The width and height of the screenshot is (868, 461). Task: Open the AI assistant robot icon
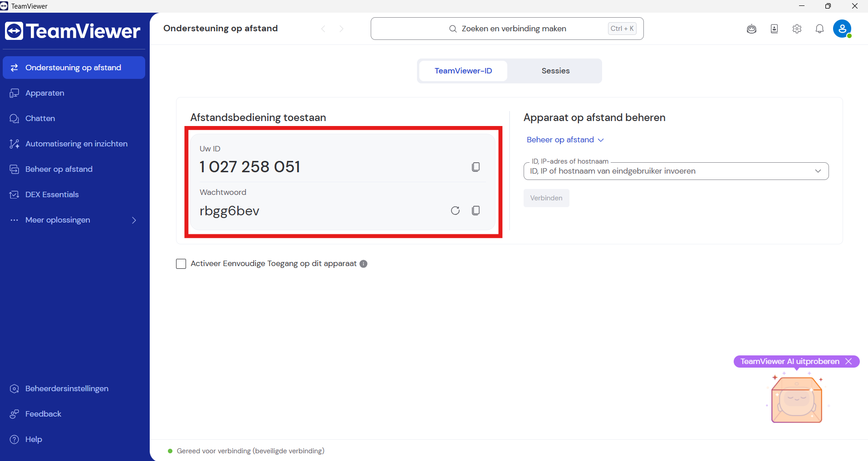pos(751,29)
